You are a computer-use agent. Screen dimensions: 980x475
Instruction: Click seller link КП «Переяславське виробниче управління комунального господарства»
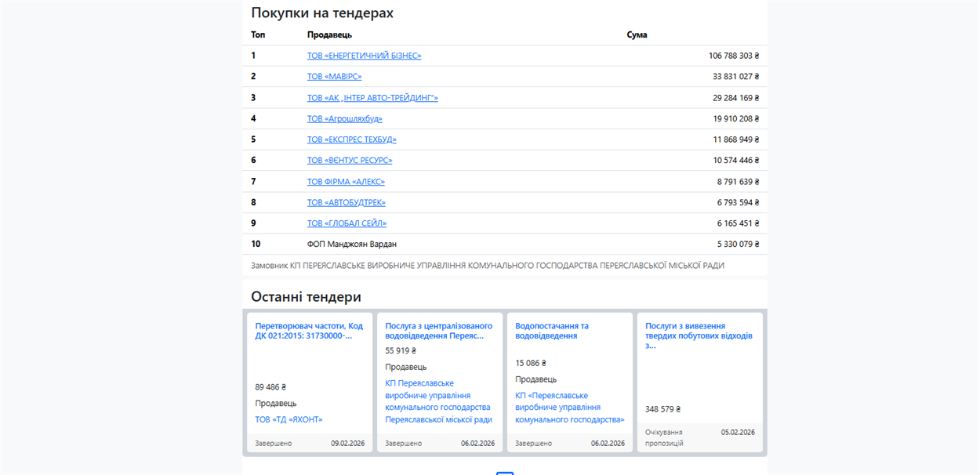tap(569, 408)
